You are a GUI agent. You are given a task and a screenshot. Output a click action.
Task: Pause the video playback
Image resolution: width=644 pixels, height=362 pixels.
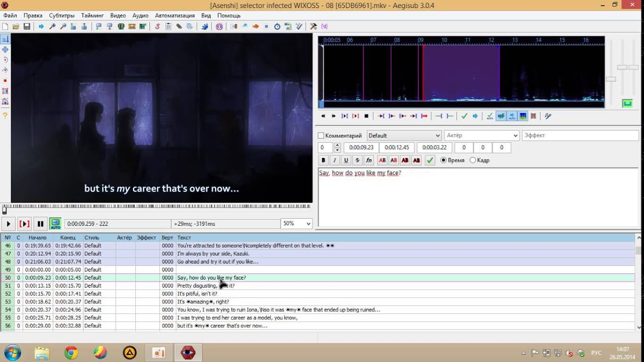click(40, 224)
